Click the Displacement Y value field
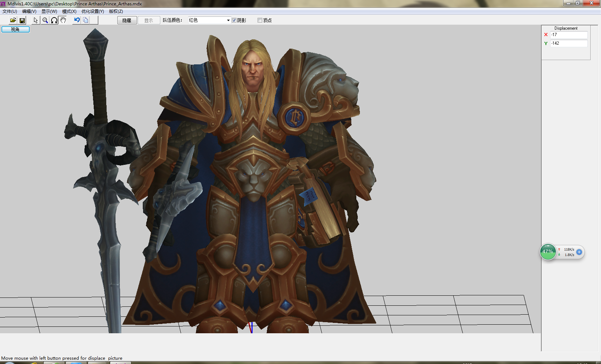 tap(569, 43)
